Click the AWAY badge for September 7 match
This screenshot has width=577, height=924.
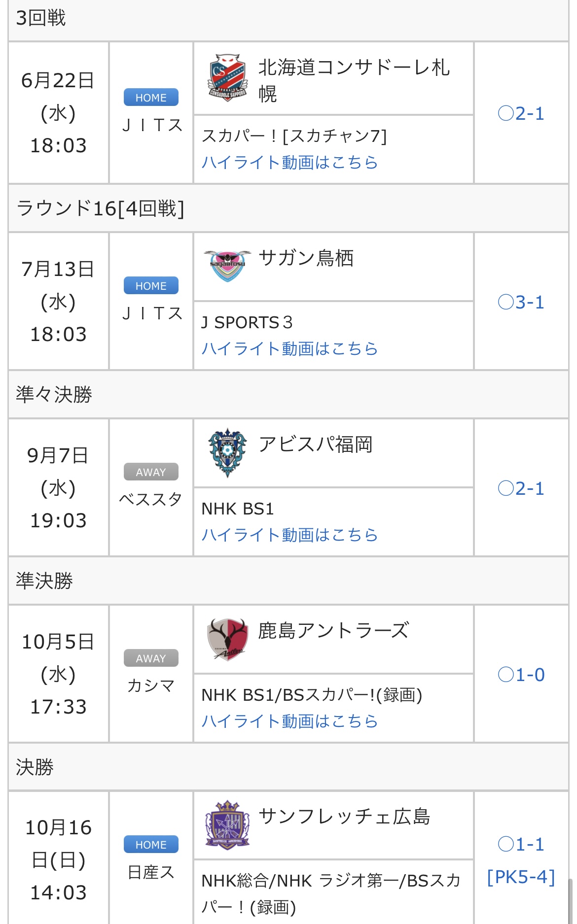pos(151,472)
